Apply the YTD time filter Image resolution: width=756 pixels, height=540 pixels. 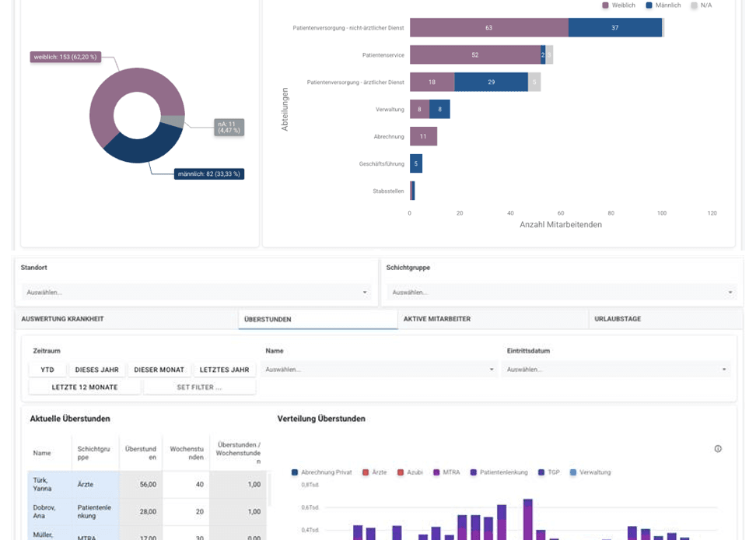tap(47, 369)
